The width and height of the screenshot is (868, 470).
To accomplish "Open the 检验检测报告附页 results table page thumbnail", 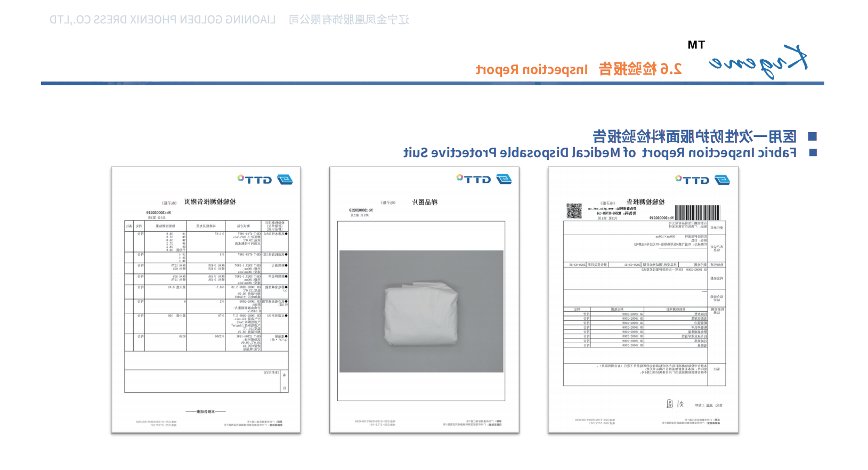I will 206,300.
